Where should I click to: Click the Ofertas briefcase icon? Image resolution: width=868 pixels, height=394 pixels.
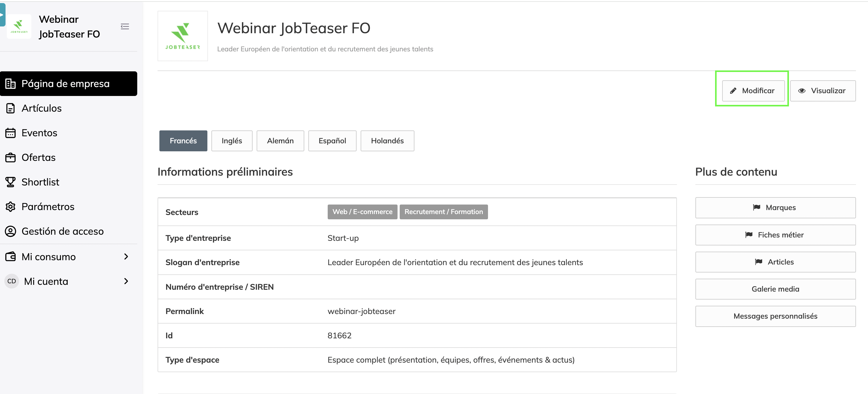tap(10, 157)
